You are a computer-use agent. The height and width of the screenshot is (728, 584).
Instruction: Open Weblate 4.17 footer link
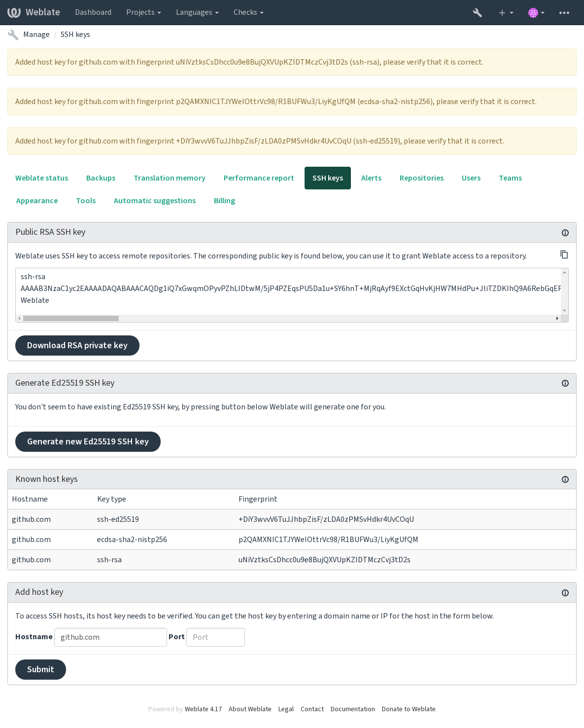[203, 709]
